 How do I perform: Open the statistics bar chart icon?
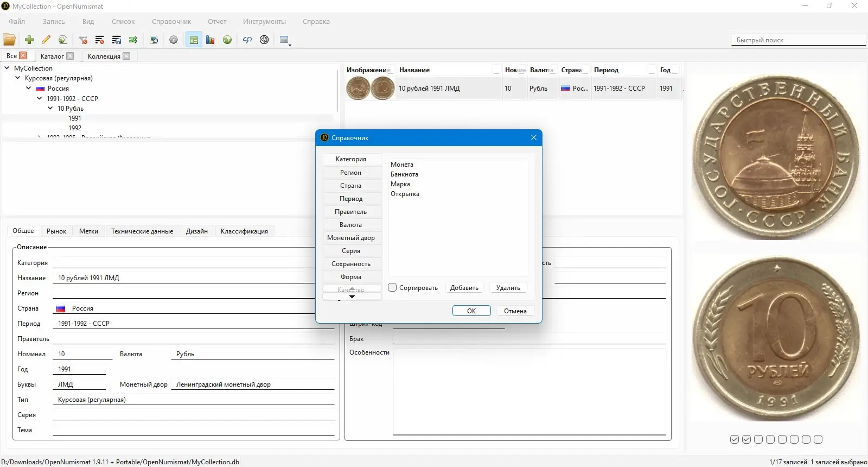210,40
